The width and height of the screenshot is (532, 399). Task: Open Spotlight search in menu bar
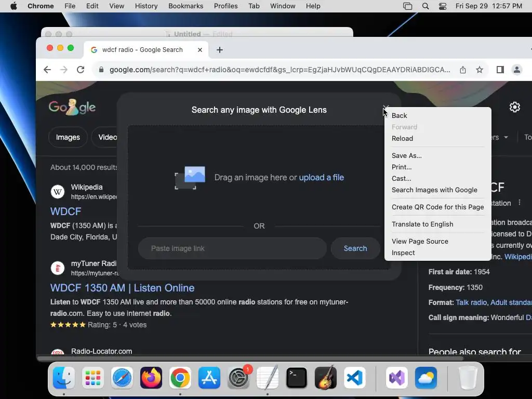pos(425,6)
